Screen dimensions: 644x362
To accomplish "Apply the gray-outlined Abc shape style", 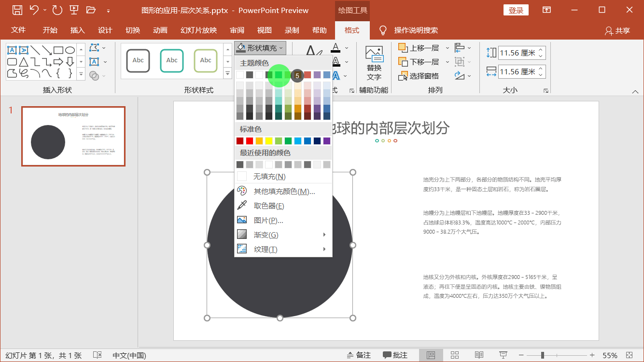I will 138,61.
